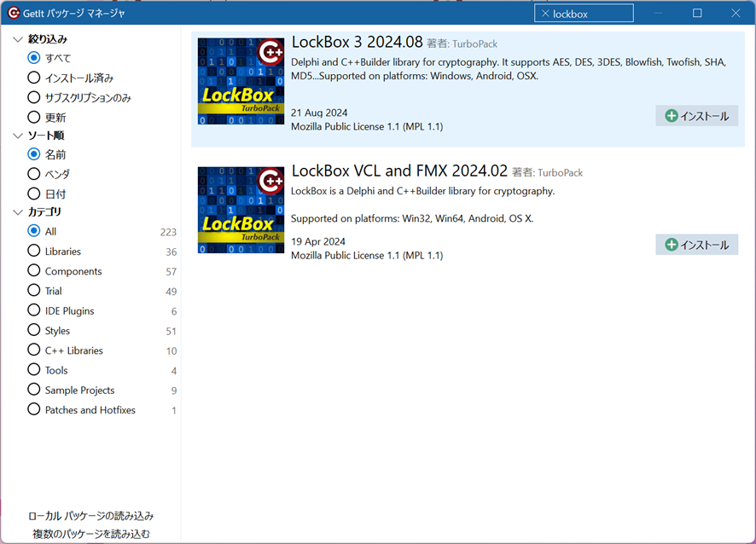756x544 pixels.
Task: Maximize the GetIt Package Manager window
Action: pyautogui.click(x=697, y=13)
